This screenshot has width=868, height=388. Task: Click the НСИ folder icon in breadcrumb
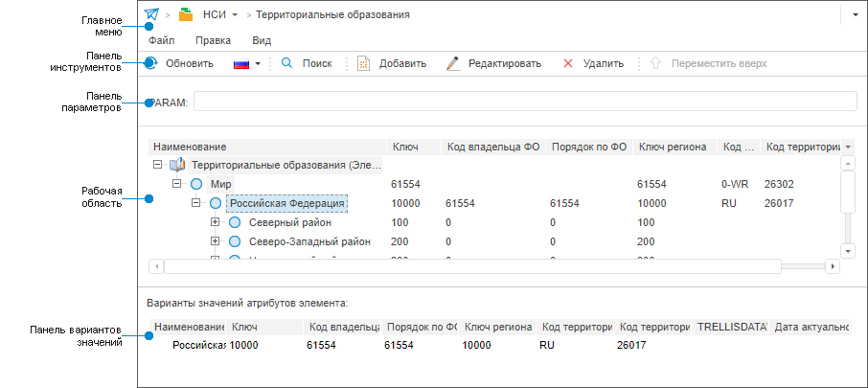[x=187, y=15]
